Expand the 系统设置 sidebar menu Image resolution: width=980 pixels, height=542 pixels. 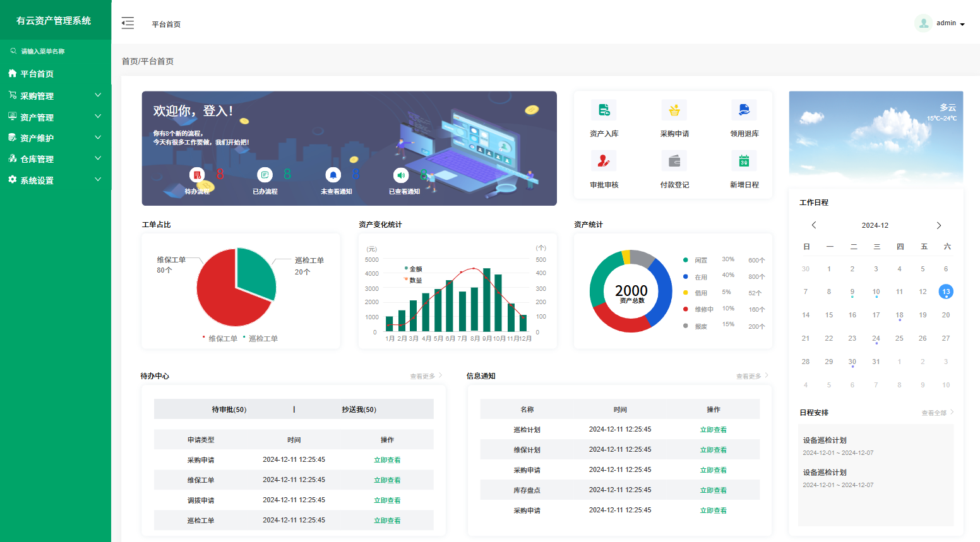tap(54, 180)
